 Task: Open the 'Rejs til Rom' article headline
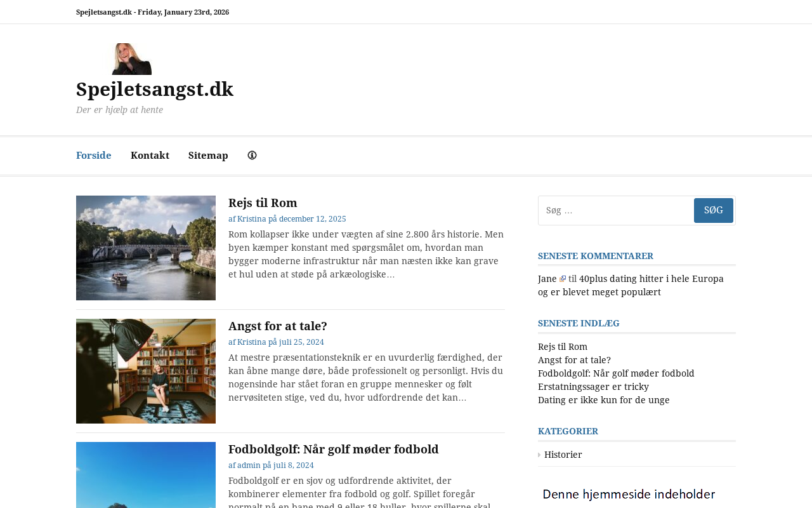coord(263,203)
